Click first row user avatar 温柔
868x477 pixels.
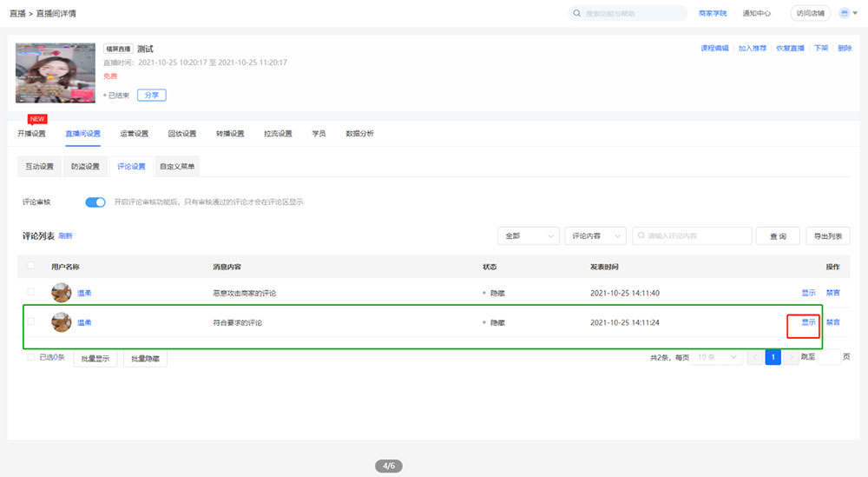click(62, 293)
